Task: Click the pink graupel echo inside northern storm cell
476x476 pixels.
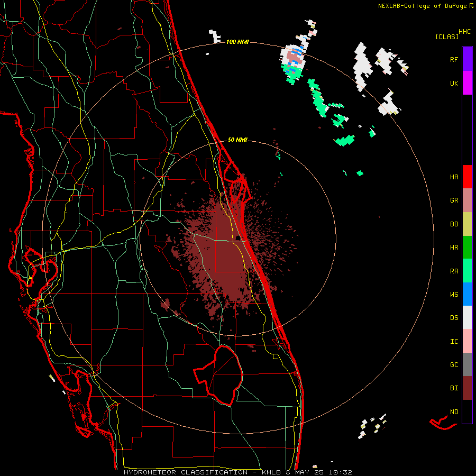Action: click(x=295, y=58)
